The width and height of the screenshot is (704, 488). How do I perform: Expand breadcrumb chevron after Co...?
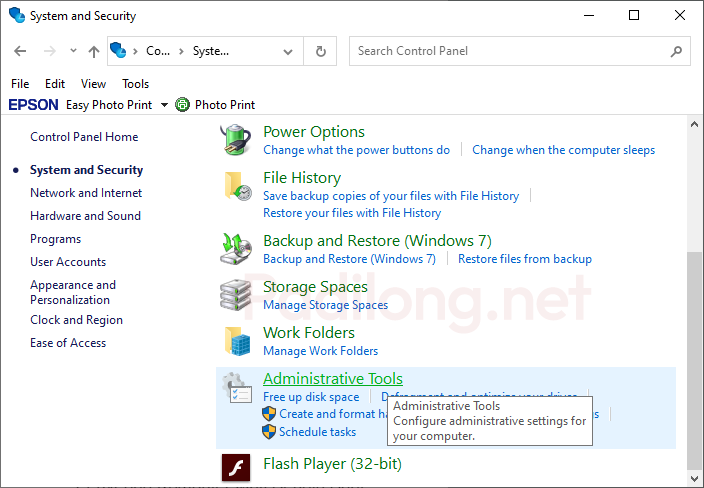pyautogui.click(x=181, y=51)
